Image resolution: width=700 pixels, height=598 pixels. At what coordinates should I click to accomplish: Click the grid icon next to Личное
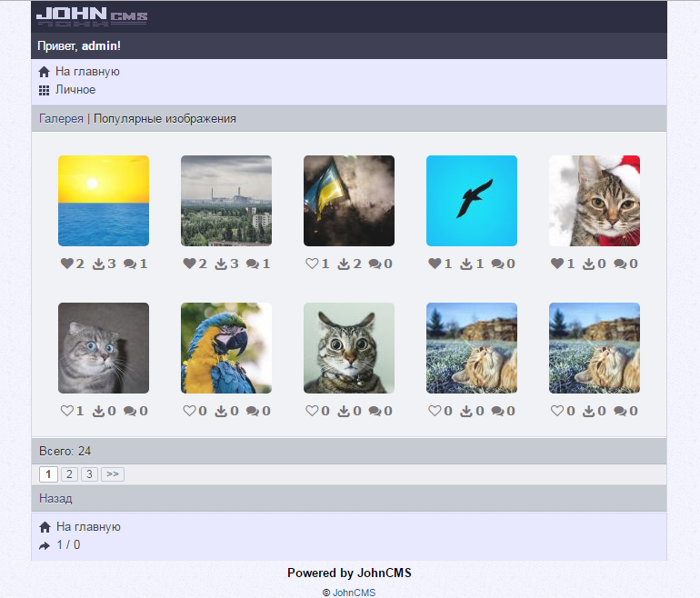pyautogui.click(x=44, y=90)
